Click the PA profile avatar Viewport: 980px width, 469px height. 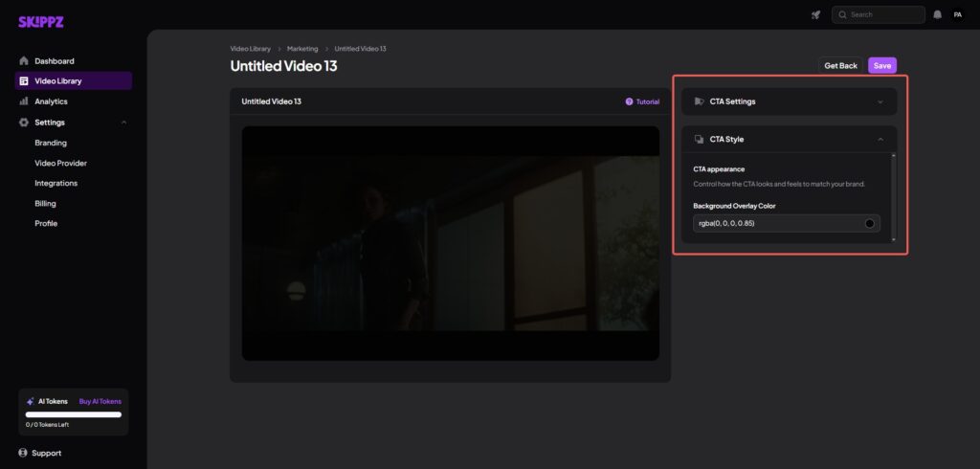pyautogui.click(x=957, y=14)
